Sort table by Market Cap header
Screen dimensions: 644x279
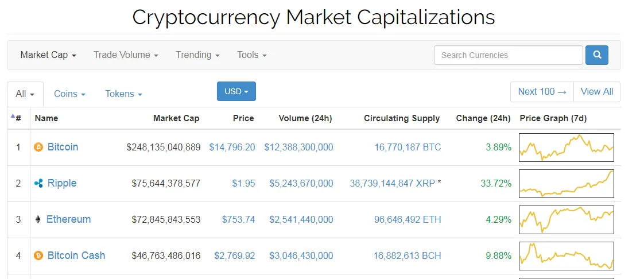click(176, 118)
